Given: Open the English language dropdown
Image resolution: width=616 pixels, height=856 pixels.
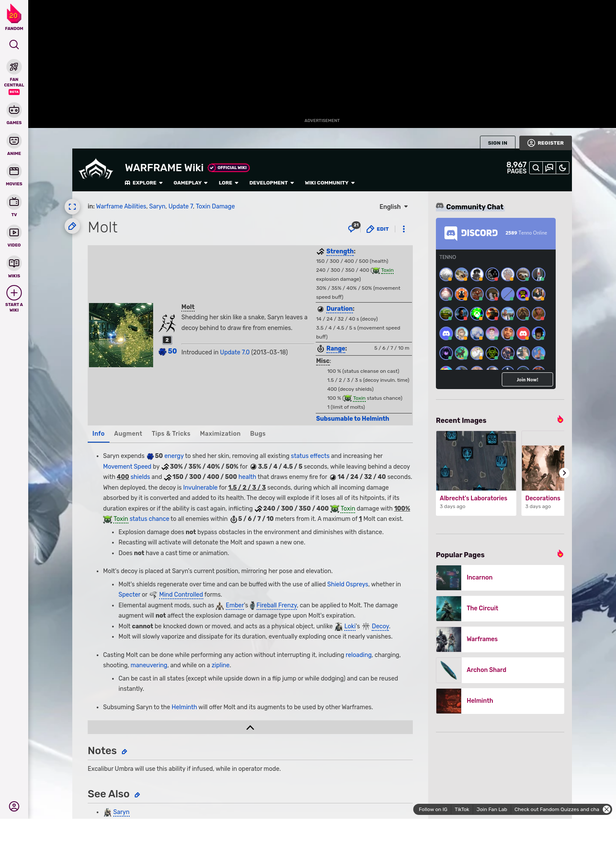Looking at the screenshot, I should click(x=394, y=207).
